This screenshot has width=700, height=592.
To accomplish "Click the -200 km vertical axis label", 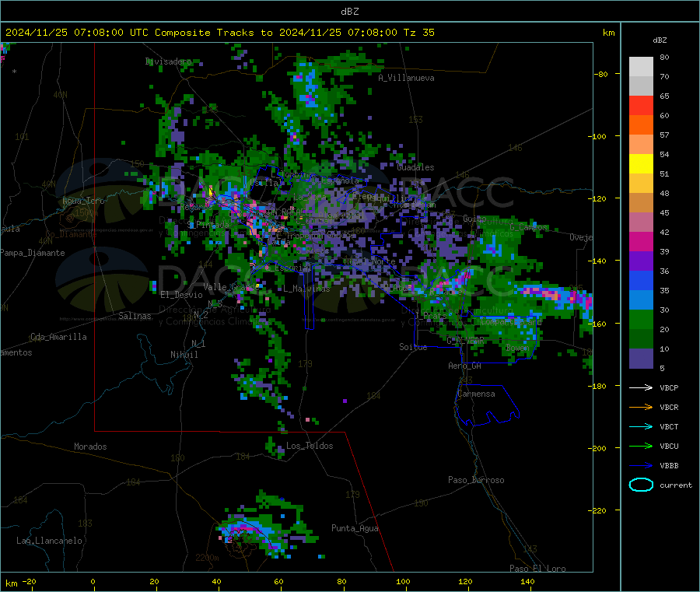I will click(x=598, y=448).
